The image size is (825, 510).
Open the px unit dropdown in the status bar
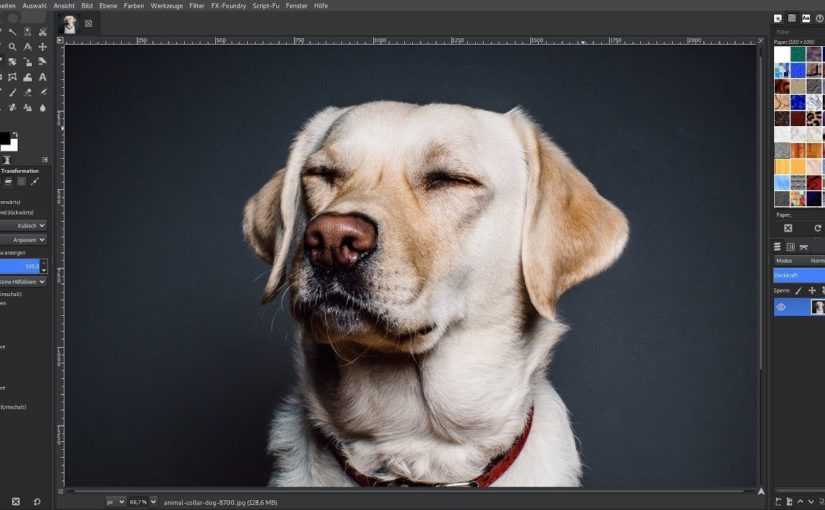click(x=116, y=502)
